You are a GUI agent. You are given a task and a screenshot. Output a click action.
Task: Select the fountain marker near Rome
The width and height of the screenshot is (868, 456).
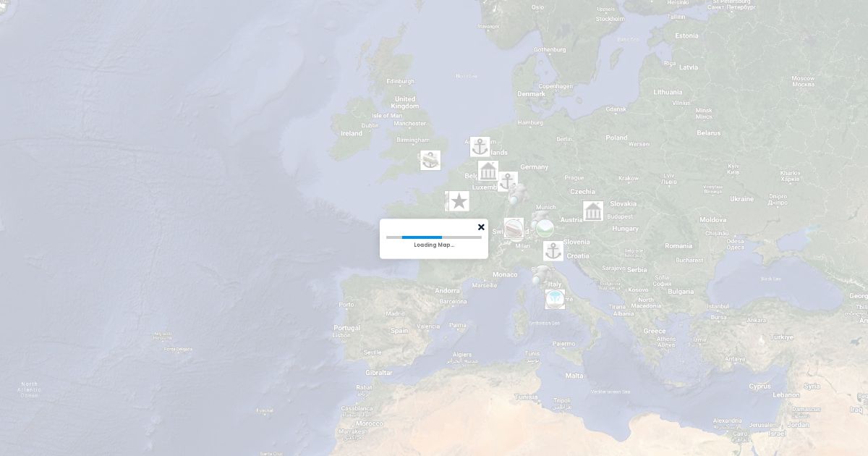click(x=555, y=299)
